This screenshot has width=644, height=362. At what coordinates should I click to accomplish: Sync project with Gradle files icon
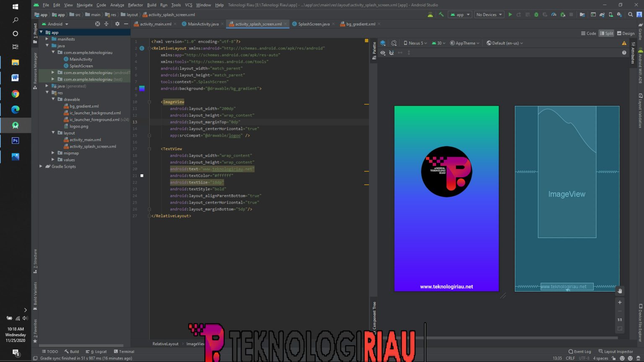[602, 14]
